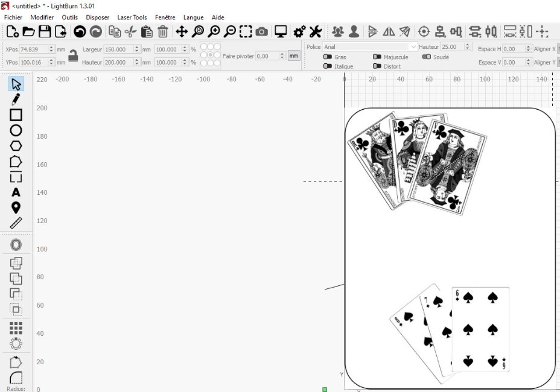Viewport: 560px width, 392px height.
Task: Select the Radius corner tool
Action: (16, 378)
